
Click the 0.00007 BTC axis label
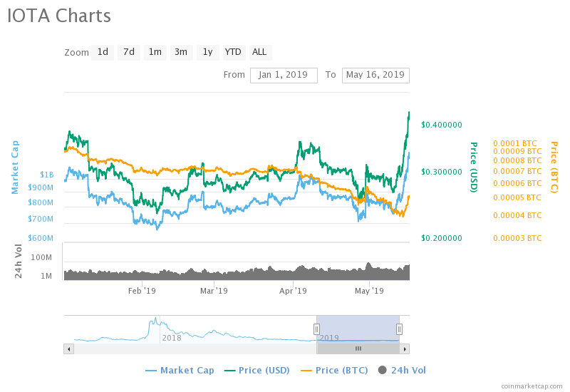(517, 171)
